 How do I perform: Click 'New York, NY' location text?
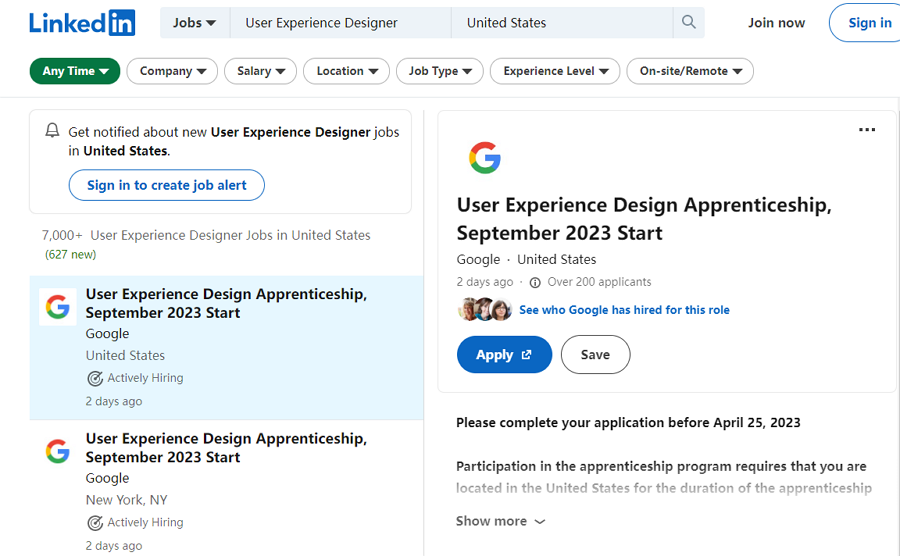[x=127, y=500]
